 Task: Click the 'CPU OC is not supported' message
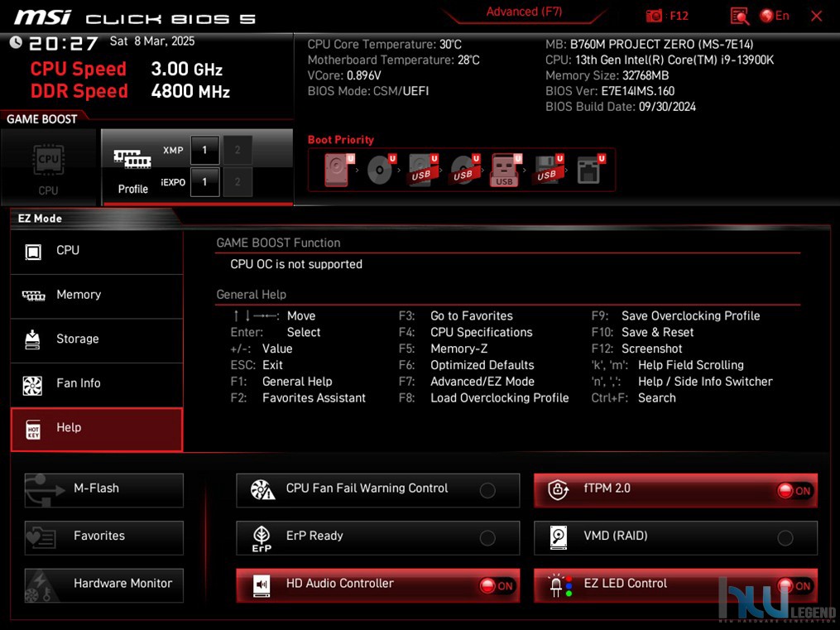296,264
